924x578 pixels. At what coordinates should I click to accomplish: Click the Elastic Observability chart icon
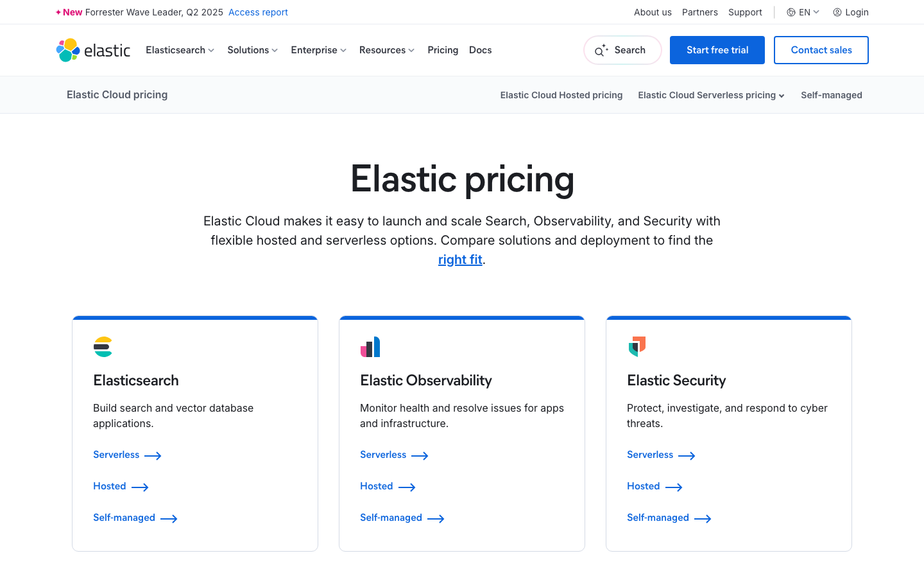pos(370,347)
